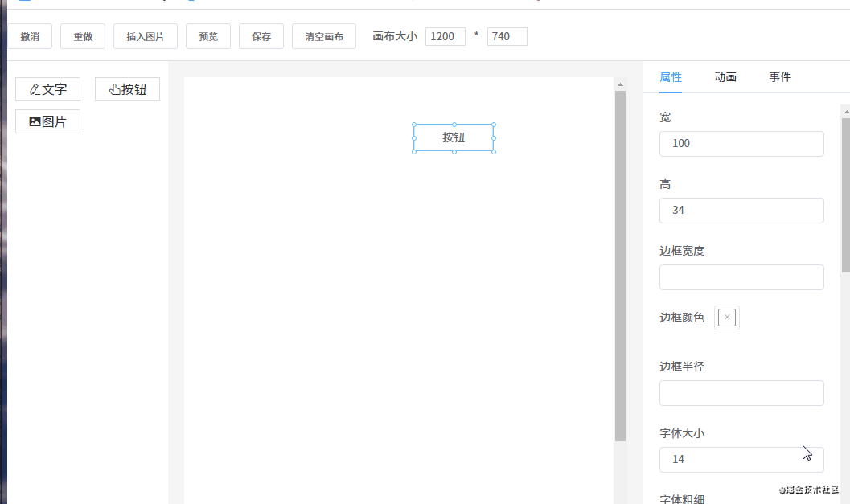Add a 图片 image component
Image resolution: width=850 pixels, height=504 pixels.
(47, 121)
